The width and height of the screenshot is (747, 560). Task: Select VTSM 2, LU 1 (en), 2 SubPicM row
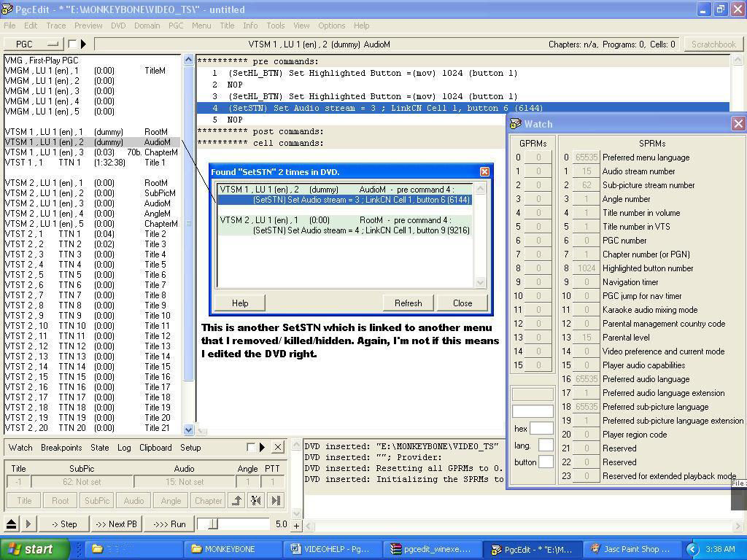91,193
